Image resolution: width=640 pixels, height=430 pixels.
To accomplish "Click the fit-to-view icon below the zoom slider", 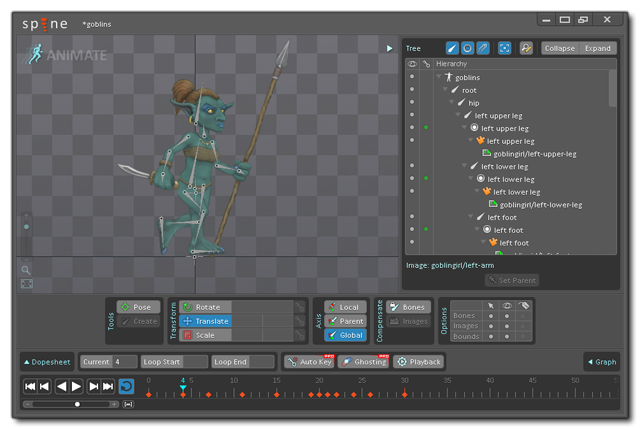I will [x=26, y=284].
